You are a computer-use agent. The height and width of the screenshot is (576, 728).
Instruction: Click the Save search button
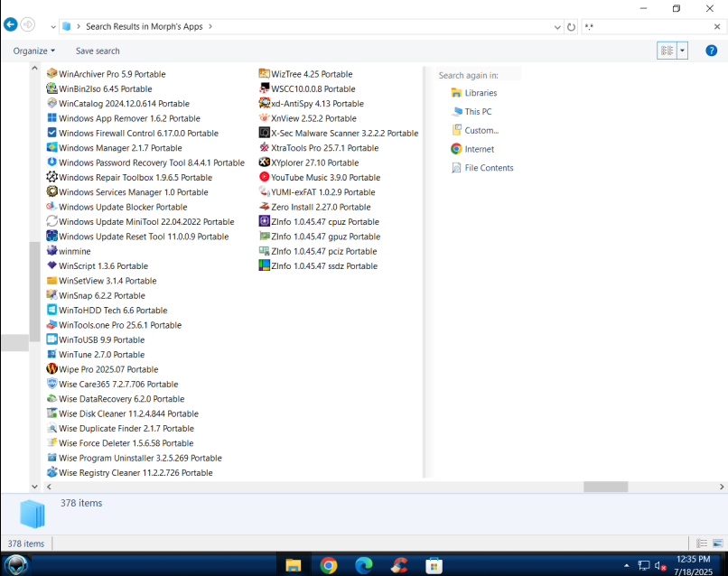tap(98, 51)
